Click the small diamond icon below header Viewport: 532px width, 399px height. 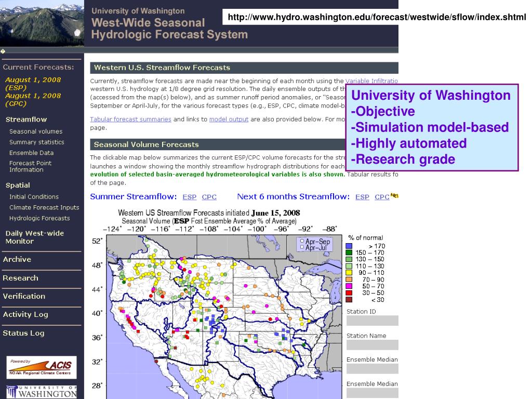[x=3, y=51]
